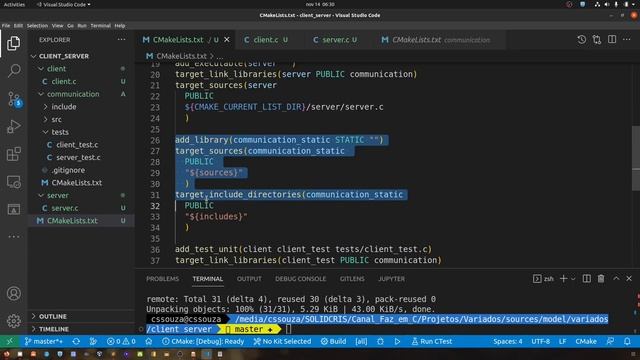Open remote window indicator in status bar

(9, 341)
